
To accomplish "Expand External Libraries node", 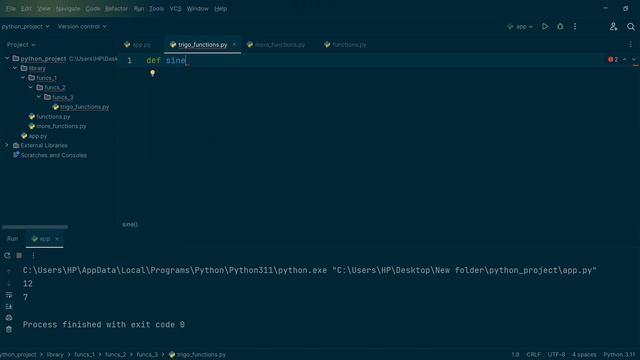I will tap(7, 145).
